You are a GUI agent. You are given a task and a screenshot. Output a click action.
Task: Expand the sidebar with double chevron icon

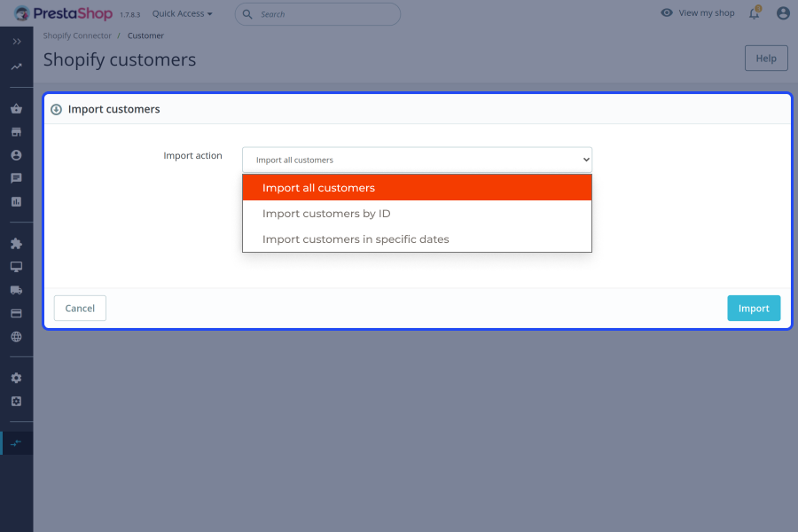tap(17, 42)
